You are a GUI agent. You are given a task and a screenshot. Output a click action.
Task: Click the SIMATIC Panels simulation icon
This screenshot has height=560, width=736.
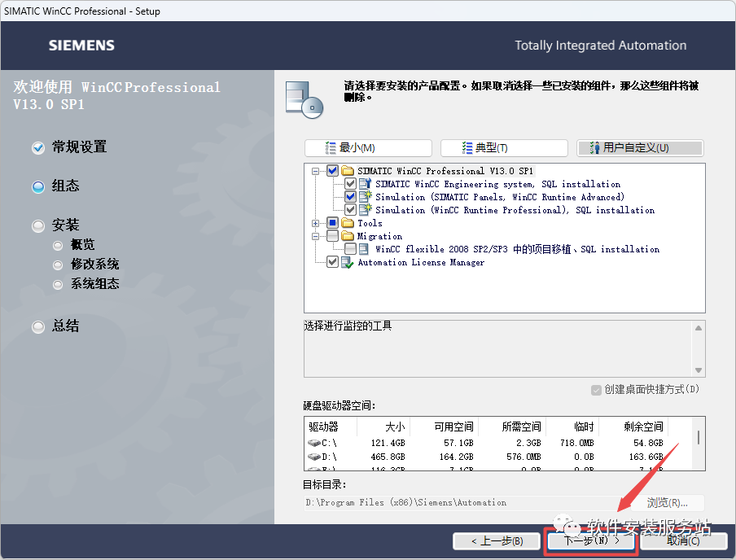(x=366, y=197)
